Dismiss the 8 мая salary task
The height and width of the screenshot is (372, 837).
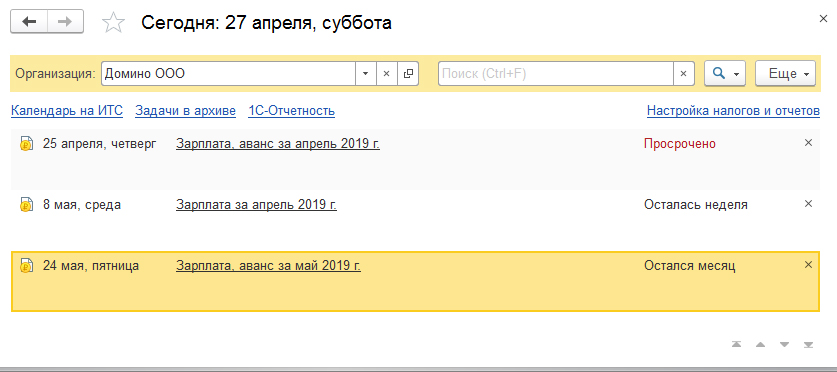(x=808, y=204)
